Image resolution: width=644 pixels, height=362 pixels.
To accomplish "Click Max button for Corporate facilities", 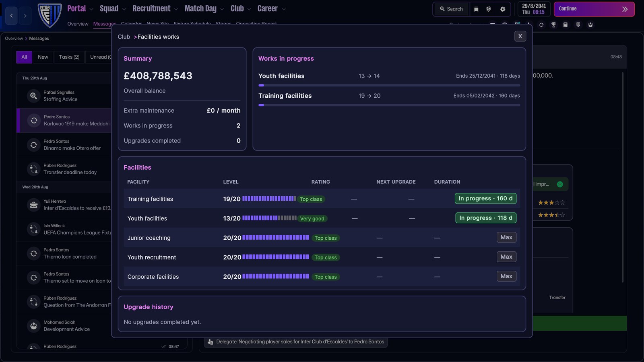I will point(506,276).
